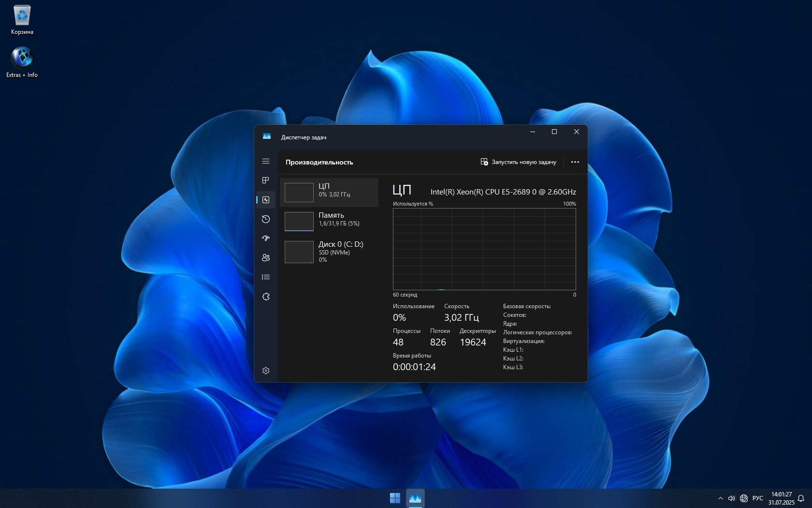
Task: Open the Details list icon
Action: click(x=265, y=277)
